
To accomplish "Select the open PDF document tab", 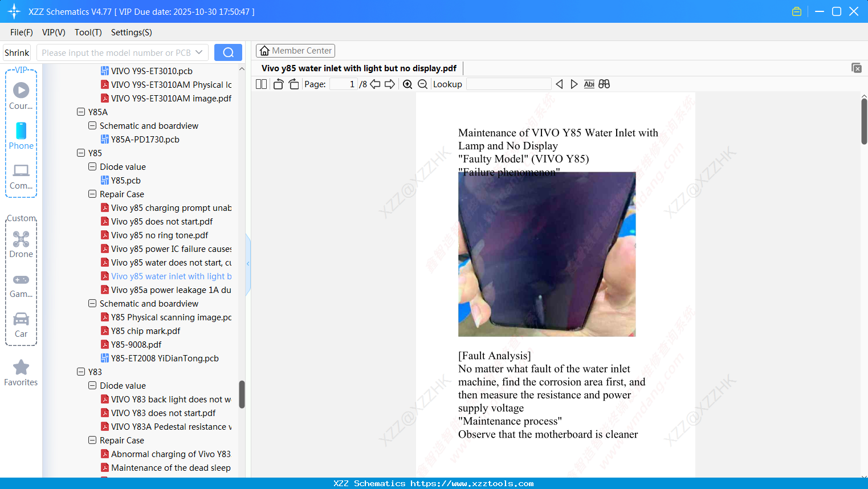I will coord(359,68).
